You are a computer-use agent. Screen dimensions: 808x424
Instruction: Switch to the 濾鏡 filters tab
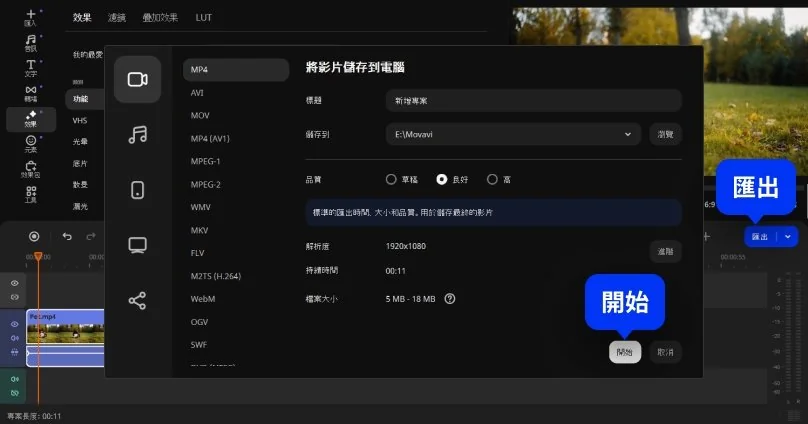(117, 18)
